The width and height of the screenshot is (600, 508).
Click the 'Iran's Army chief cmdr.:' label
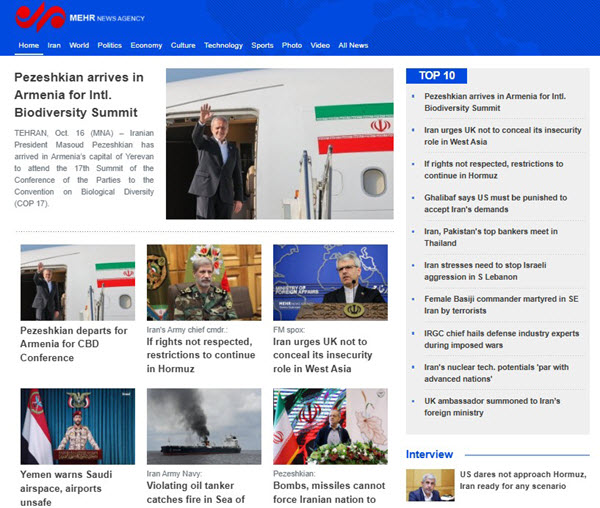coord(187,330)
